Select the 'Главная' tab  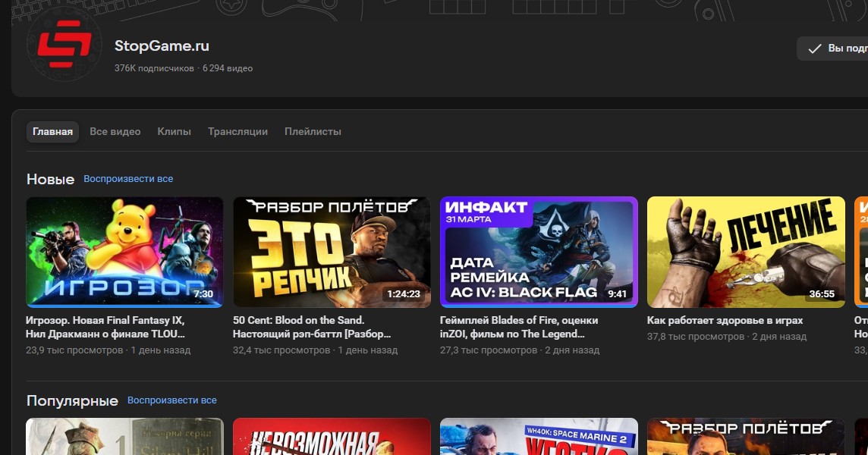point(52,131)
